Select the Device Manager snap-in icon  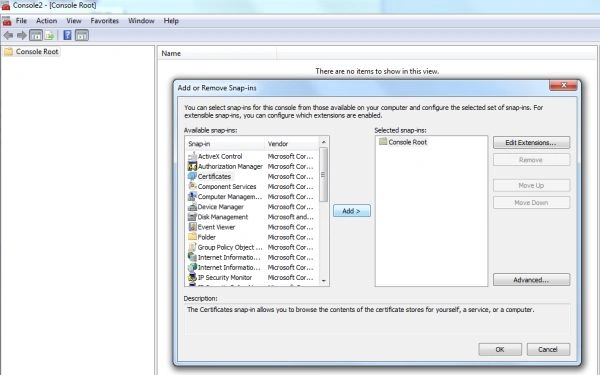tap(192, 207)
